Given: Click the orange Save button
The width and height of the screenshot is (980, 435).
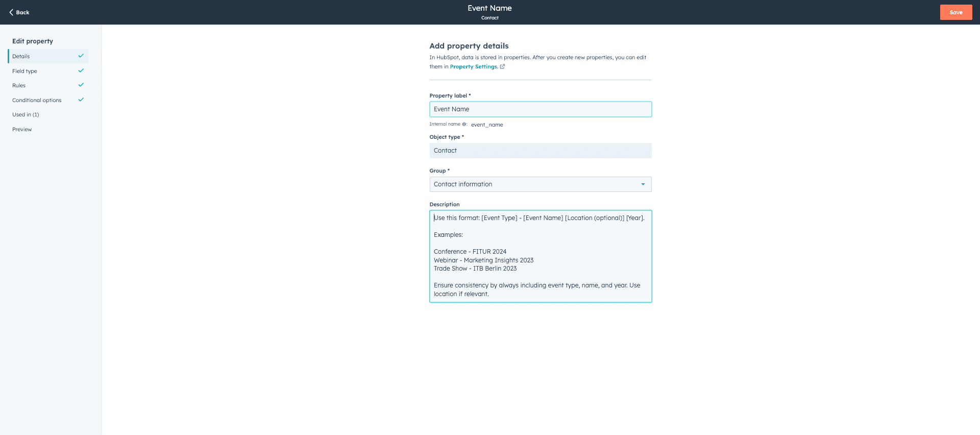Looking at the screenshot, I should (956, 12).
